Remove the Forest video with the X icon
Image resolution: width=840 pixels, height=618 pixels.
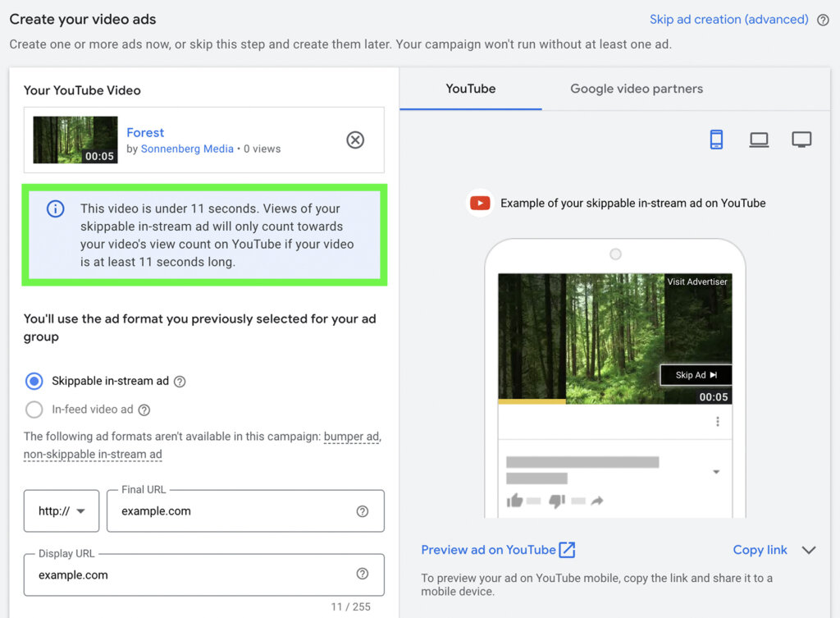(355, 140)
